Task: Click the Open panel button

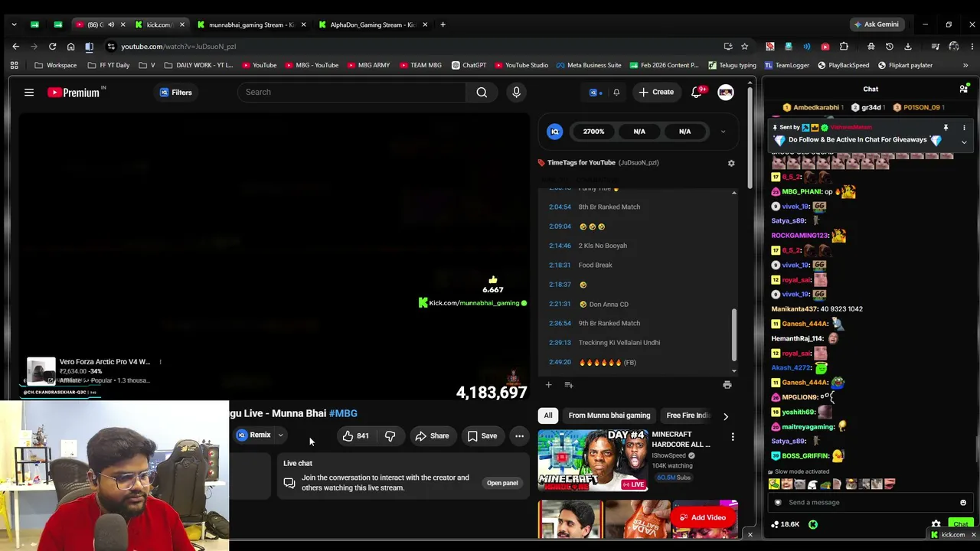Action: click(502, 483)
